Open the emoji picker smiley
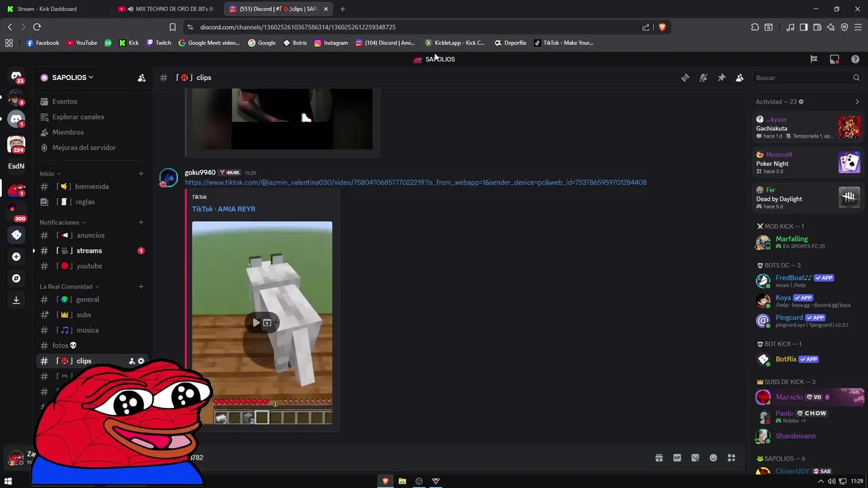This screenshot has height=488, width=868. coord(713,458)
